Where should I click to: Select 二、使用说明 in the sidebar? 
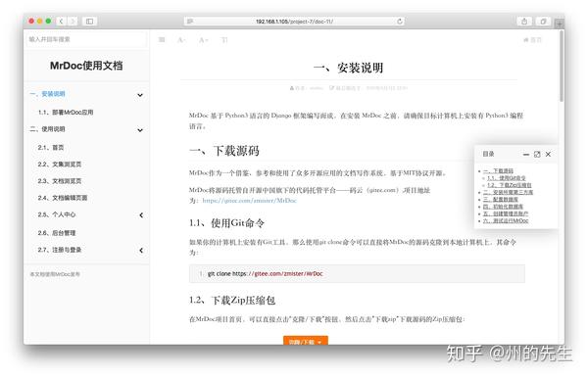click(x=47, y=129)
